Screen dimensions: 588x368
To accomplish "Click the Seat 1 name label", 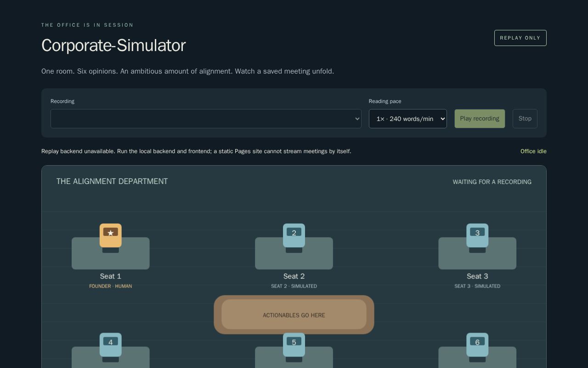I will coord(111,276).
